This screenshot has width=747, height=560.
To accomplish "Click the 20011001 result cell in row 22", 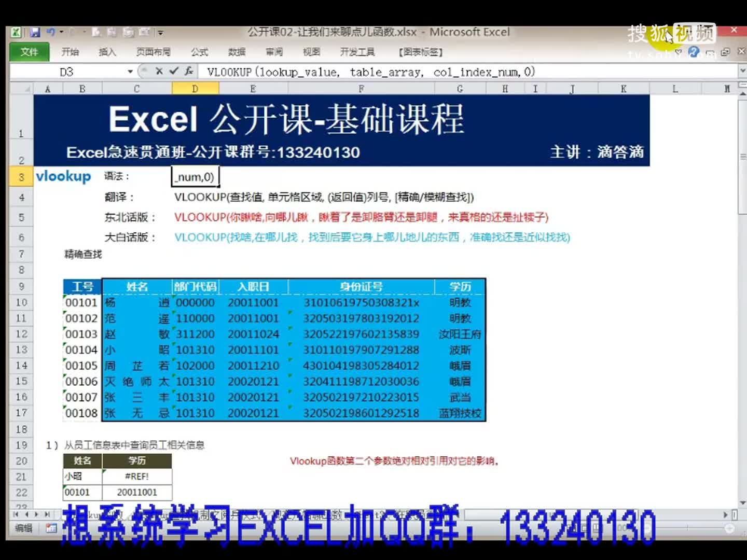I will [x=137, y=492].
